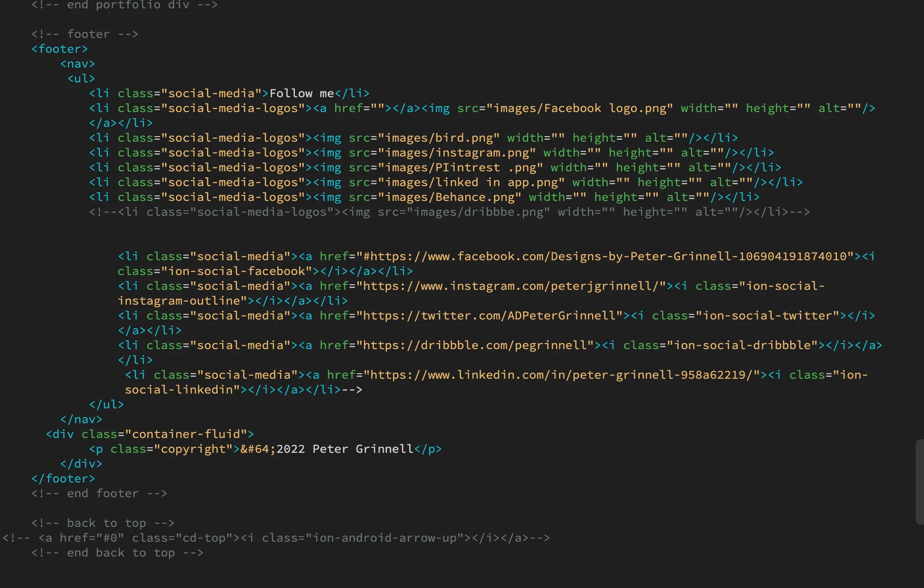Click the images/Behance.png source path
924x588 pixels.
coord(449,197)
